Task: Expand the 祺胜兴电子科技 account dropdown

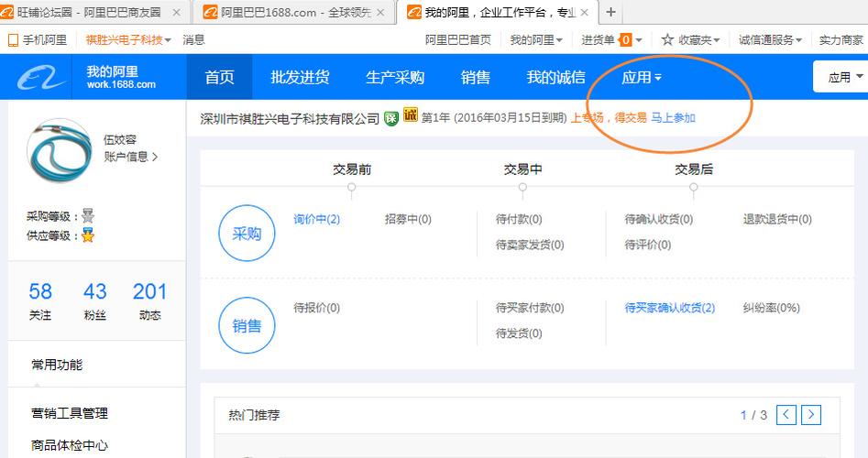Action: point(128,39)
